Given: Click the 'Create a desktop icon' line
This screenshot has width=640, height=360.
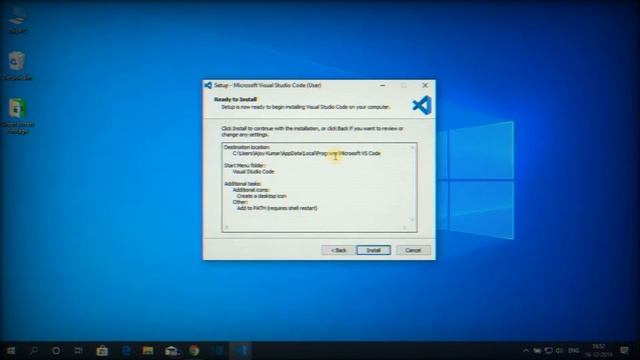Looking at the screenshot, I should tap(262, 196).
